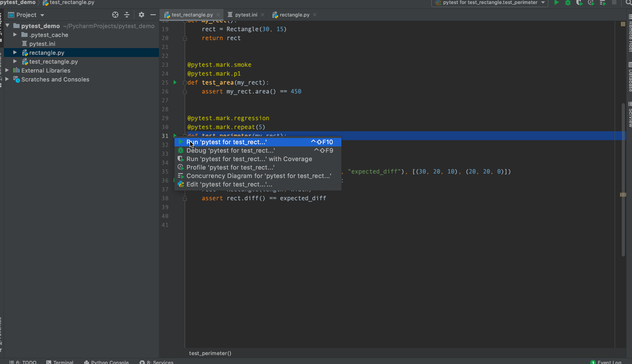Click gutter run arrow beside test_area
This screenshot has height=364, width=632.
175,82
